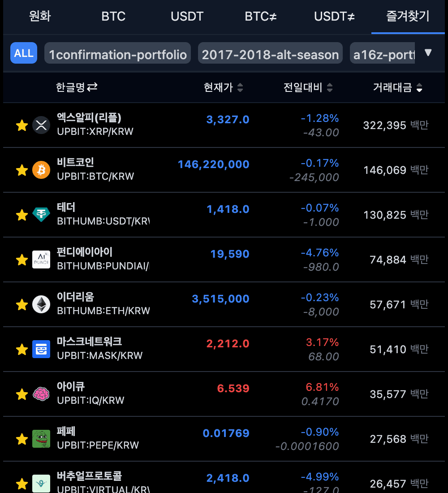Click the Ethereum diamond logo icon
Image resolution: width=448 pixels, height=493 pixels.
(41, 304)
